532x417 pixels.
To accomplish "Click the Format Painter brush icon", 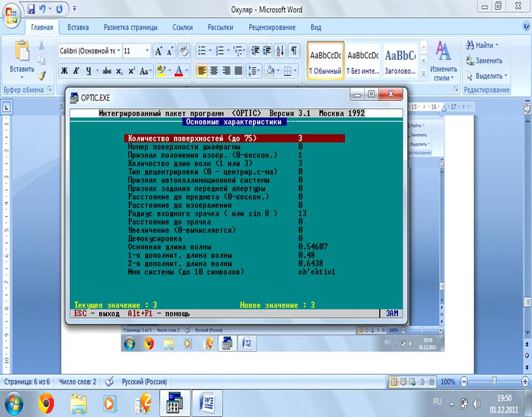I will [x=41, y=76].
